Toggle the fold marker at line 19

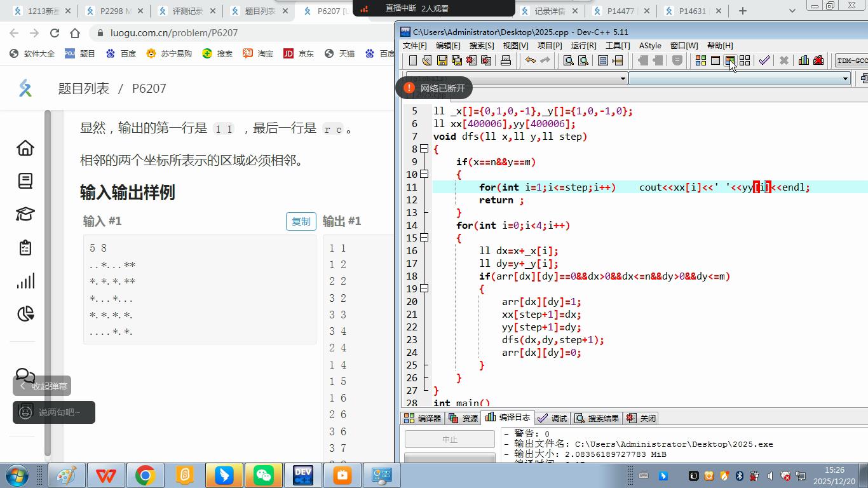(424, 288)
